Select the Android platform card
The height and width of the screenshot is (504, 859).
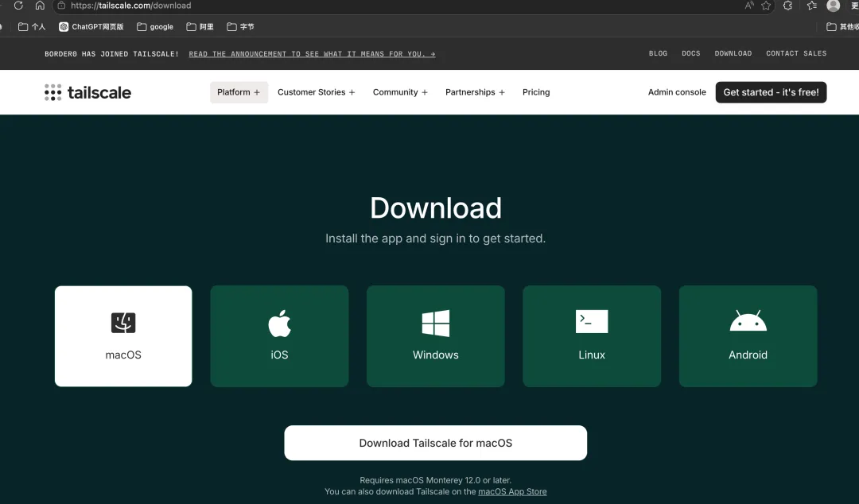point(748,335)
